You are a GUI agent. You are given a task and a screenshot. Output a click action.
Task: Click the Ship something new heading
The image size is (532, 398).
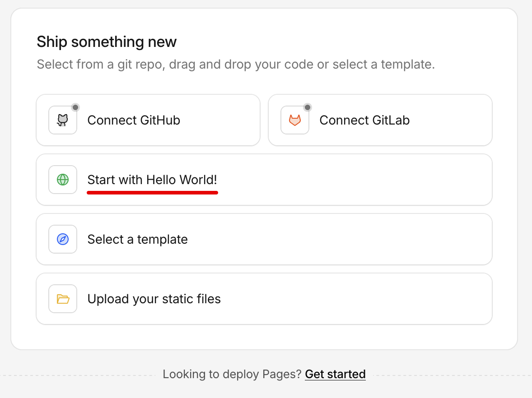(107, 42)
